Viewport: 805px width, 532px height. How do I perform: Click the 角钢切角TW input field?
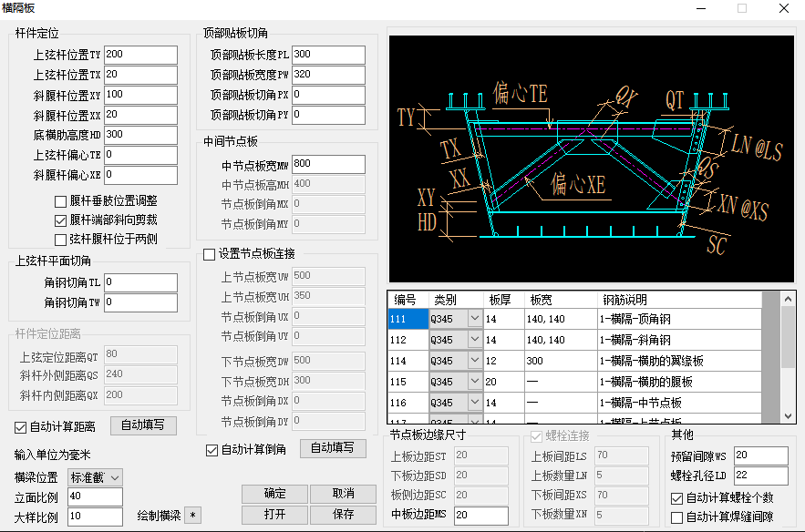point(140,302)
